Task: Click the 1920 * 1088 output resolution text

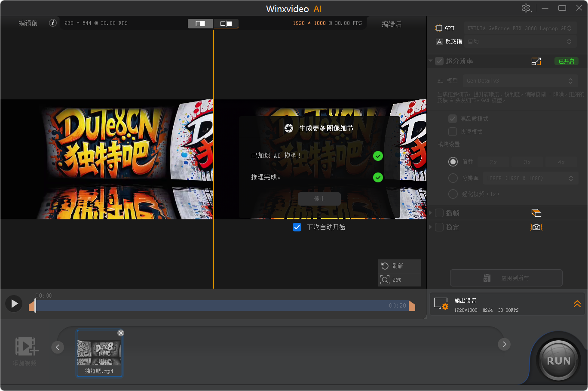Action: tap(309, 23)
